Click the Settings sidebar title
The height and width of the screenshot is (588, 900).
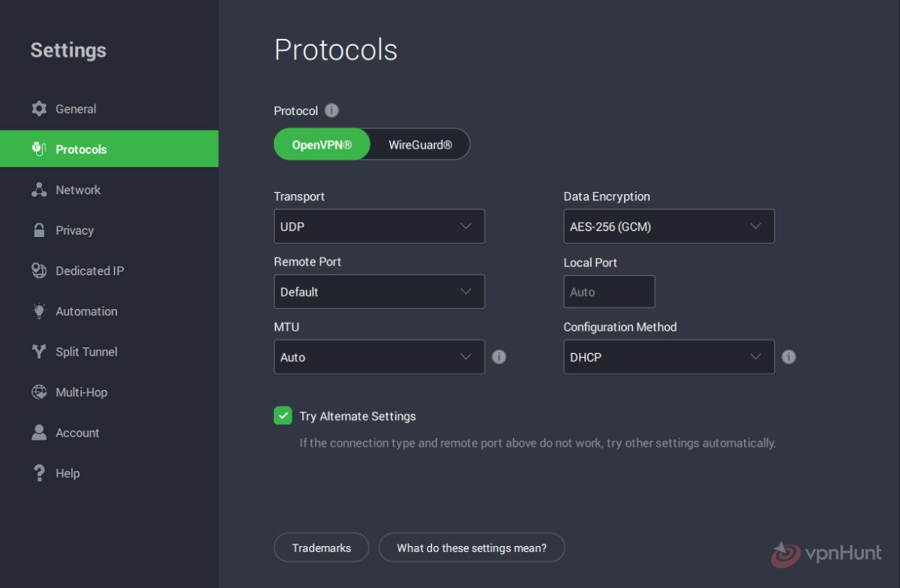[68, 50]
